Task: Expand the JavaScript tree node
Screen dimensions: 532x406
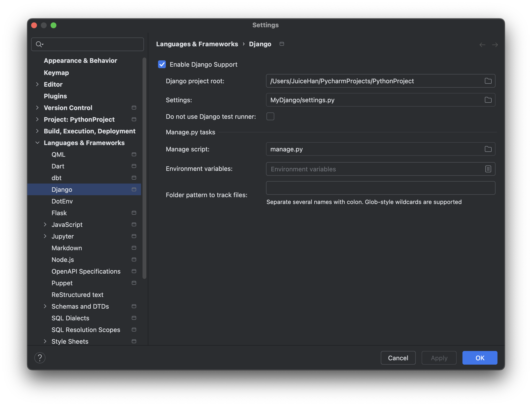Action: coord(45,224)
